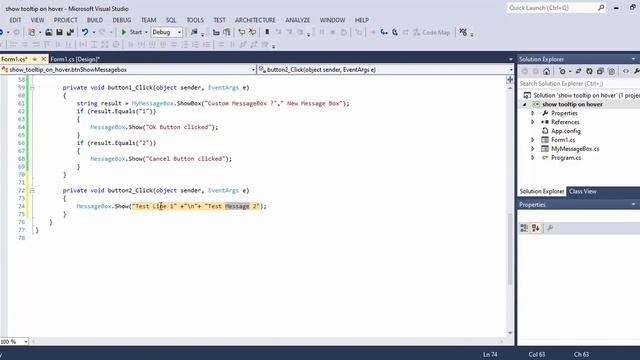Click the Refresh icon in Solution Explorer

pos(589,71)
